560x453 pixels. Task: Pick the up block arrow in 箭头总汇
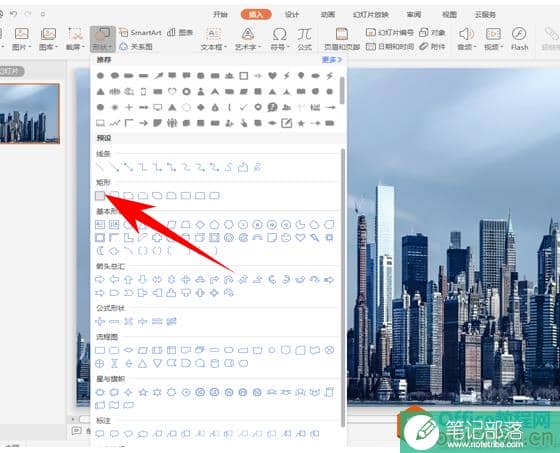pyautogui.click(x=129, y=279)
